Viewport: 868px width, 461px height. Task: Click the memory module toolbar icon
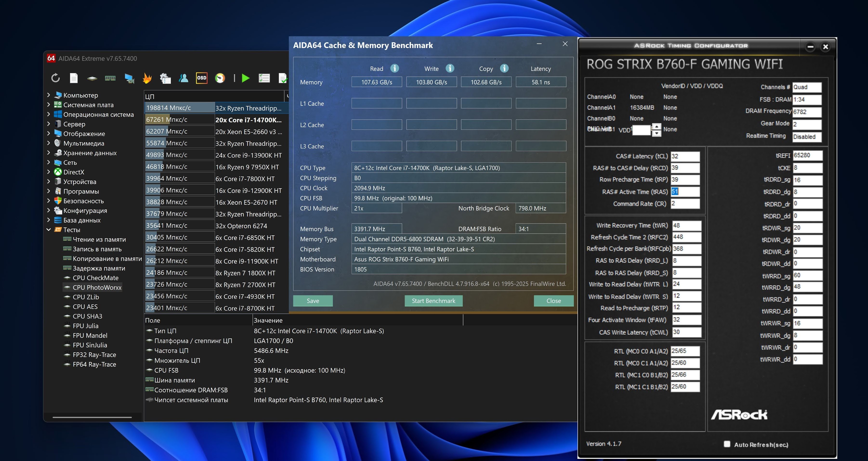(110, 78)
